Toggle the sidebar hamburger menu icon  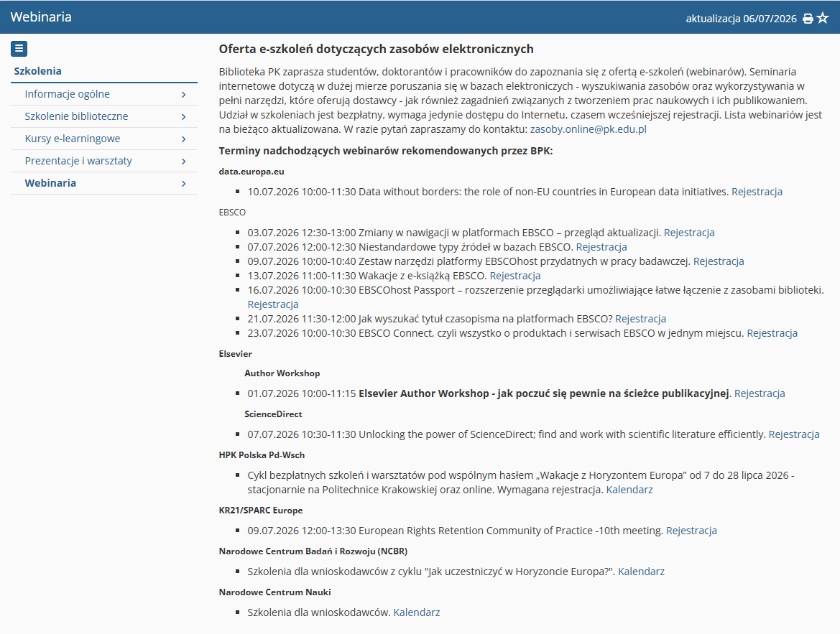pyautogui.click(x=19, y=49)
